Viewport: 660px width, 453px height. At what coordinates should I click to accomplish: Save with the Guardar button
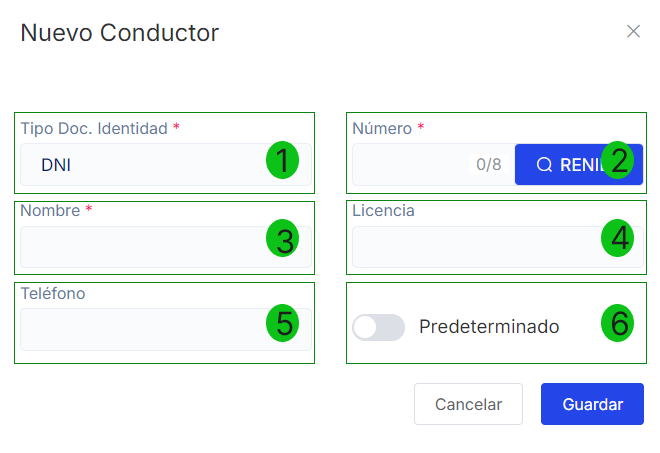[x=593, y=405]
